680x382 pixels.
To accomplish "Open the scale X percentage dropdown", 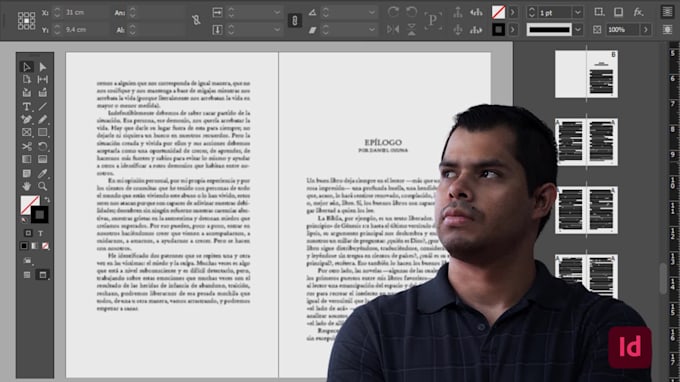I will [277, 12].
